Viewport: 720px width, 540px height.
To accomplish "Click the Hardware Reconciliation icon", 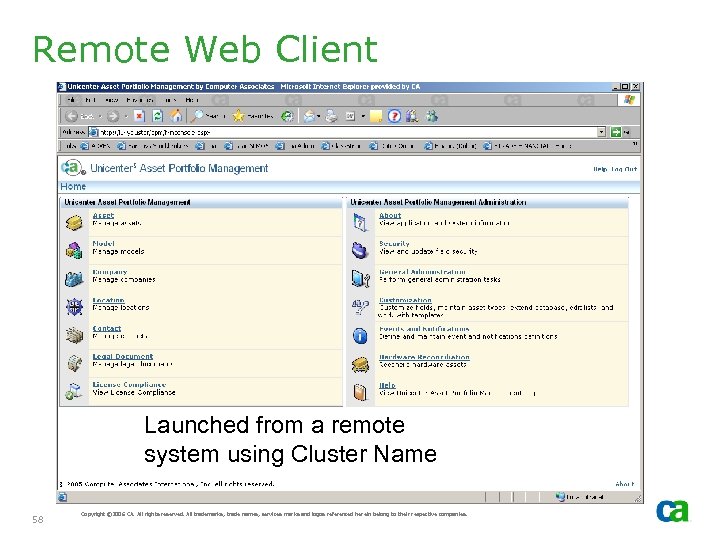I will point(360,365).
